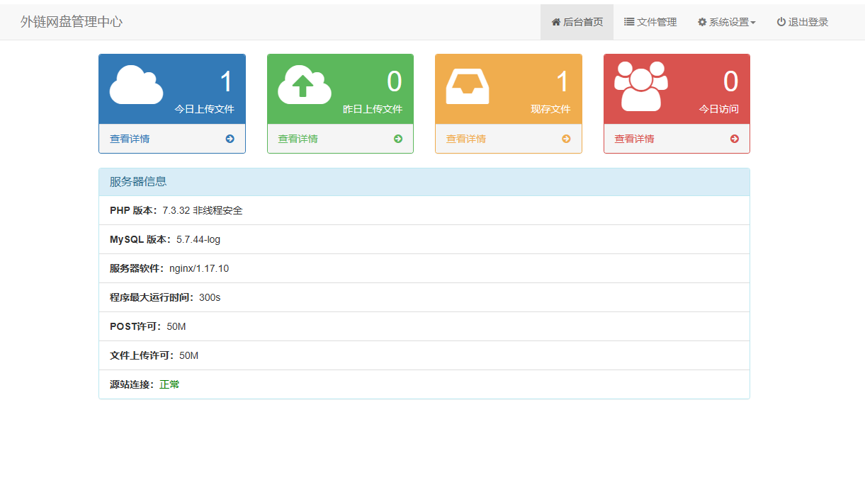865x504 pixels.
Task: Open 查看详情 link for 今日上传文件
Action: [130, 139]
